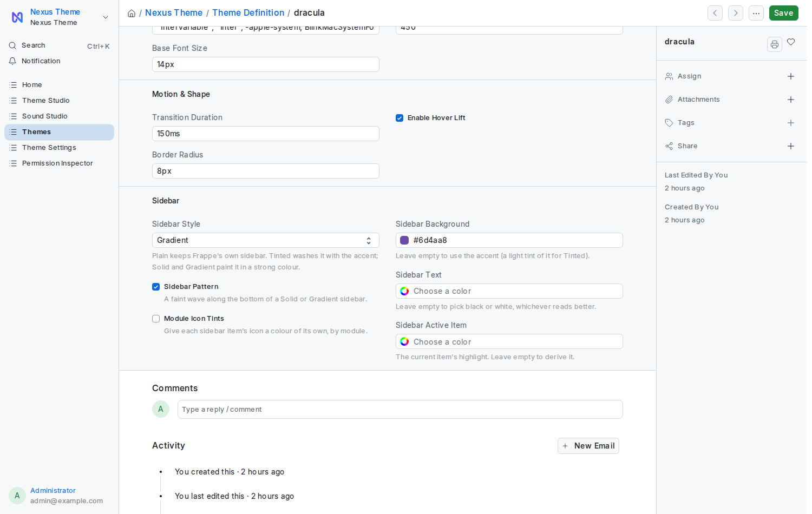Edit the Transition Duration field
The height and width of the screenshot is (514, 812).
[x=265, y=134]
